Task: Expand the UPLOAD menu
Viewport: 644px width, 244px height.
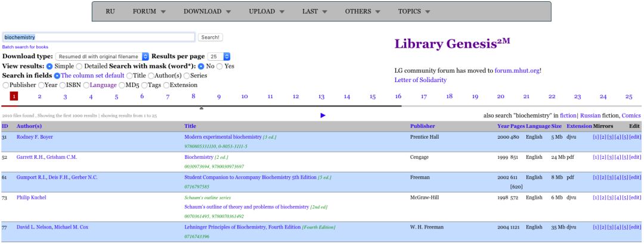Action: (267, 11)
